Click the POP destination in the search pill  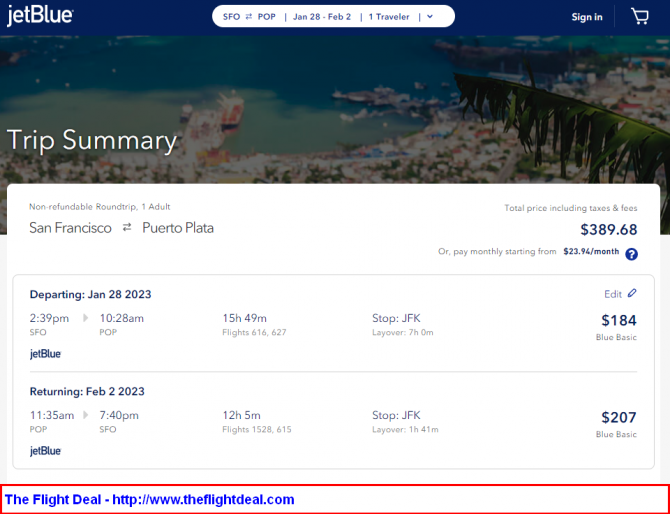click(x=267, y=17)
